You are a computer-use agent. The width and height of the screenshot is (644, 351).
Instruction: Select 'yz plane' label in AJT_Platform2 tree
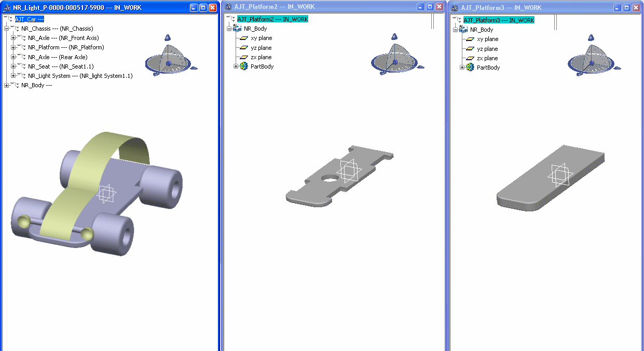[x=261, y=48]
